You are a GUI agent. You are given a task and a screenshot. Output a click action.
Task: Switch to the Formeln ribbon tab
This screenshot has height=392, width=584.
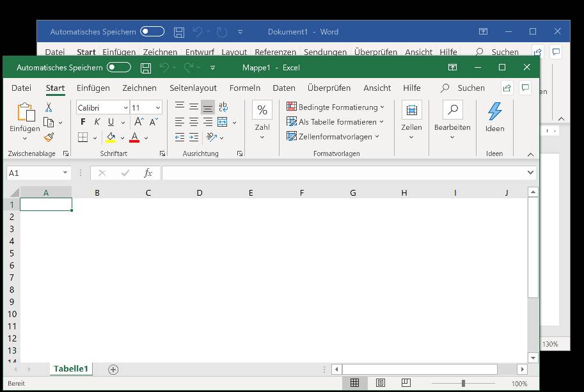pyautogui.click(x=244, y=88)
